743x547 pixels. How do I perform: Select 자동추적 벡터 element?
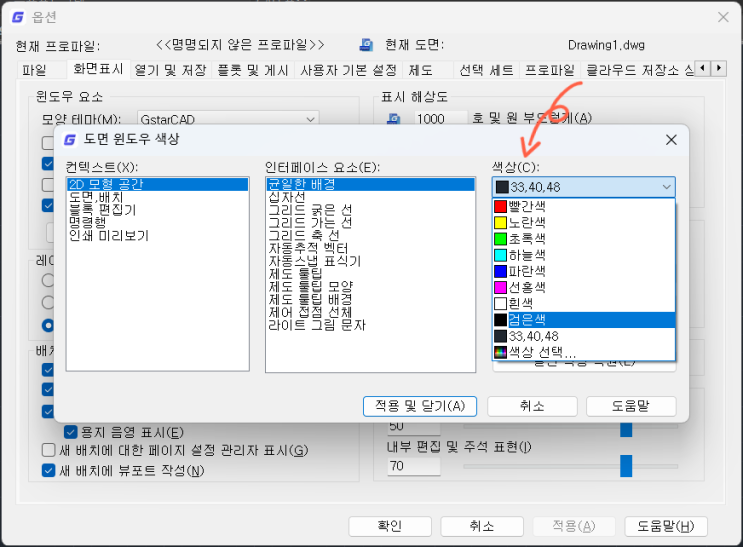point(370,248)
